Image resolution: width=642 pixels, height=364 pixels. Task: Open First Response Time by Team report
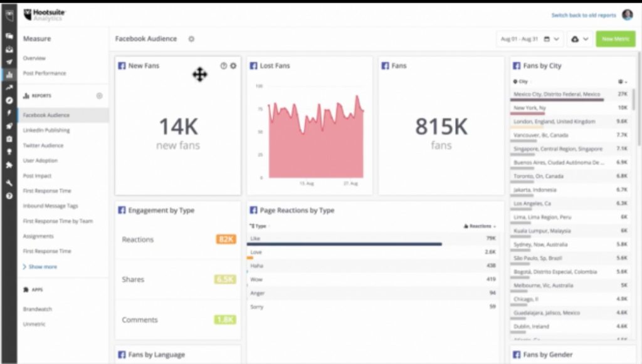(x=58, y=221)
